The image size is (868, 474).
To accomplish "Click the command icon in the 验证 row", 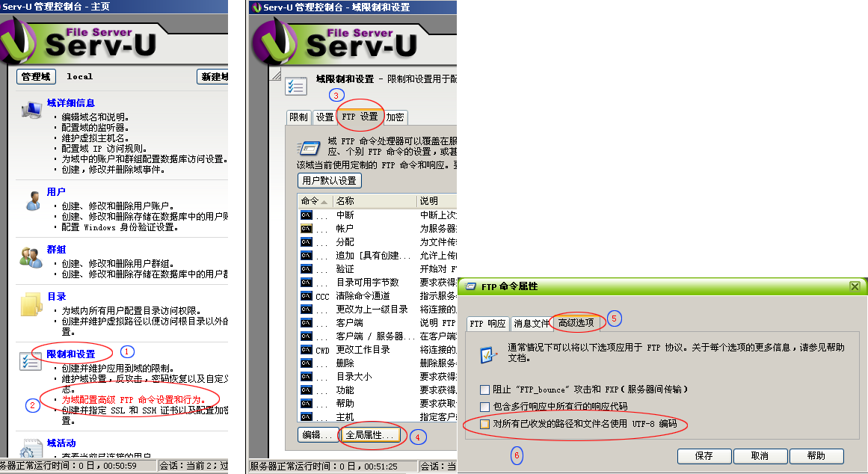I will (x=306, y=268).
